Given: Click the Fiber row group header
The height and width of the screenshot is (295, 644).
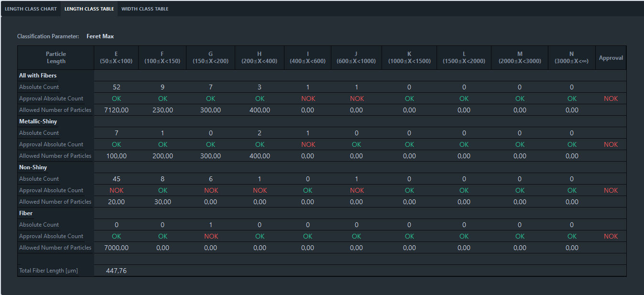Looking at the screenshot, I should coord(26,213).
